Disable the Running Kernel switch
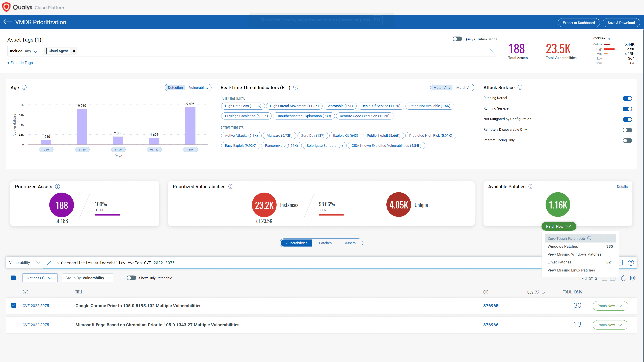This screenshot has width=644, height=362. click(x=627, y=98)
